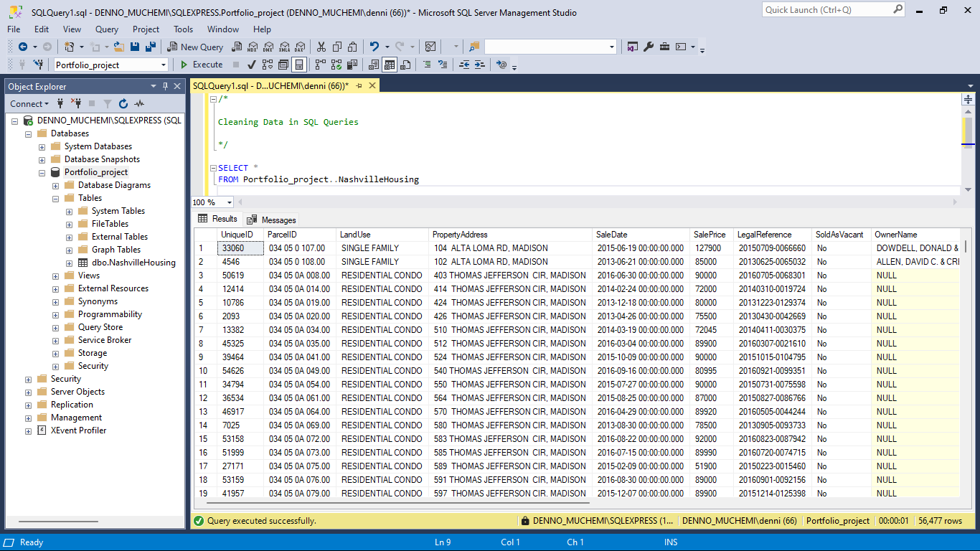Screen dimensions: 980x551
Task: Toggle Include Live Query Statistics
Action: (x=336, y=65)
